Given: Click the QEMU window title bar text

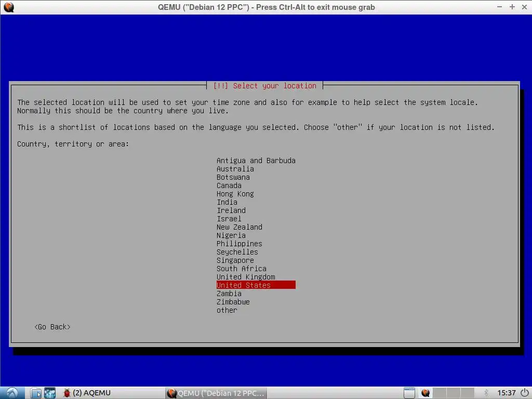Looking at the screenshot, I should [266, 7].
